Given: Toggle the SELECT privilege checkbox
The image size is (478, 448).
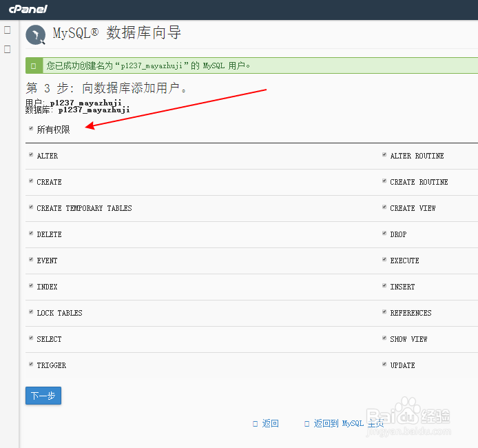Looking at the screenshot, I should click(31, 338).
